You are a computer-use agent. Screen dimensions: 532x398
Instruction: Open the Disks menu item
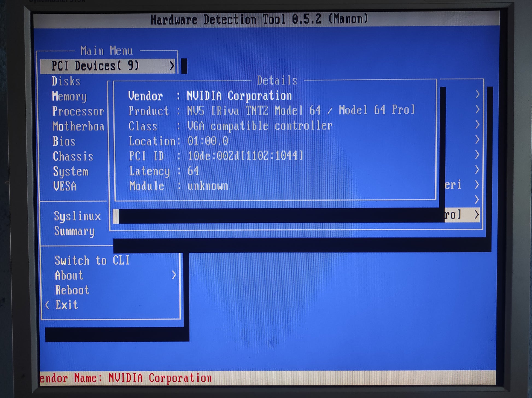pos(66,81)
